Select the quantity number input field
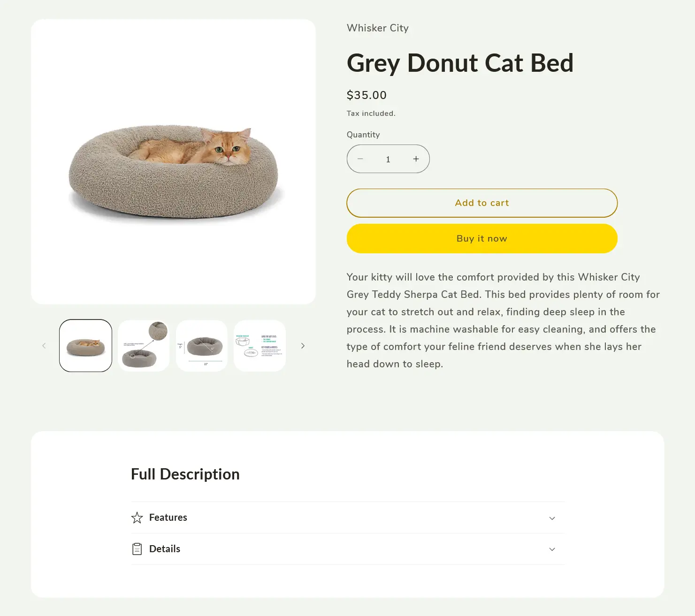 point(388,159)
